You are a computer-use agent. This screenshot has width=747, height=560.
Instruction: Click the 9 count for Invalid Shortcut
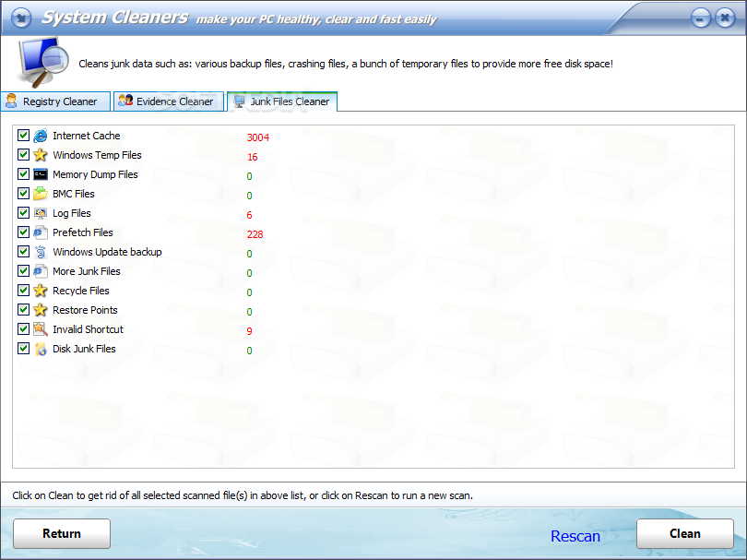249,331
